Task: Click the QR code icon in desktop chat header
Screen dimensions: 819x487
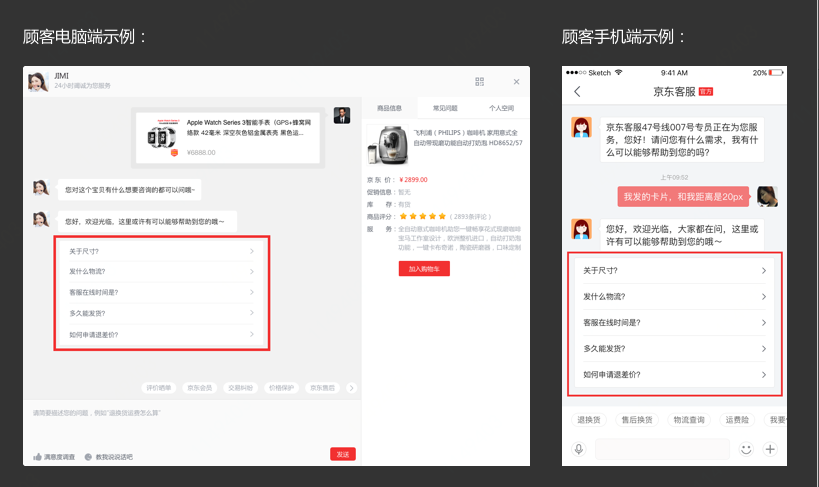Action: click(480, 81)
